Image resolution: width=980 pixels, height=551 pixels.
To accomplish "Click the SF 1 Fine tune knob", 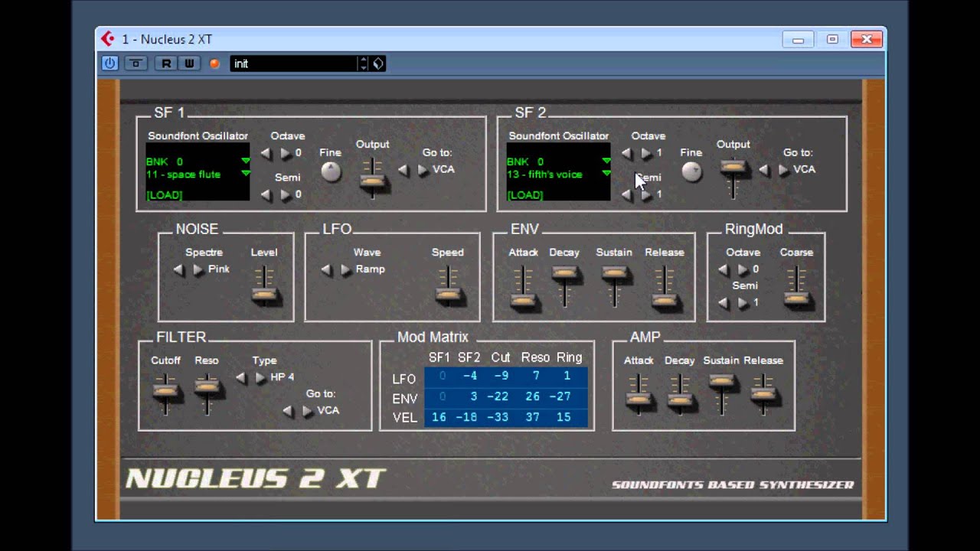I will pyautogui.click(x=331, y=171).
